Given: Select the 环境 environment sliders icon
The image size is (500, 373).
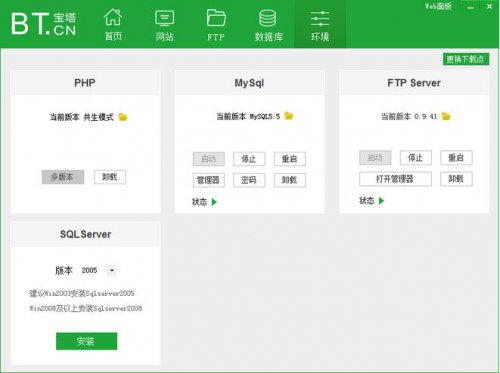Looking at the screenshot, I should pyautogui.click(x=320, y=19).
